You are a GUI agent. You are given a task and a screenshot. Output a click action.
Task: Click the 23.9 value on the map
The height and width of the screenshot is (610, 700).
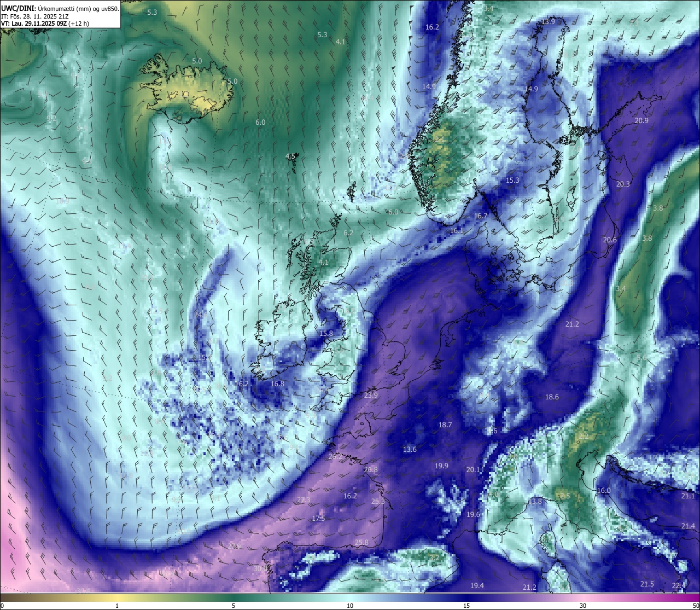(x=371, y=395)
